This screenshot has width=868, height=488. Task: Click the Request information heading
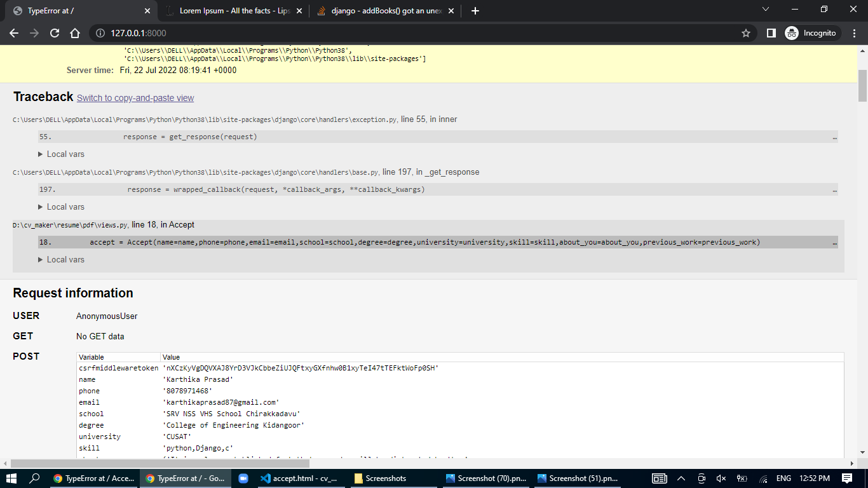pos(73,293)
